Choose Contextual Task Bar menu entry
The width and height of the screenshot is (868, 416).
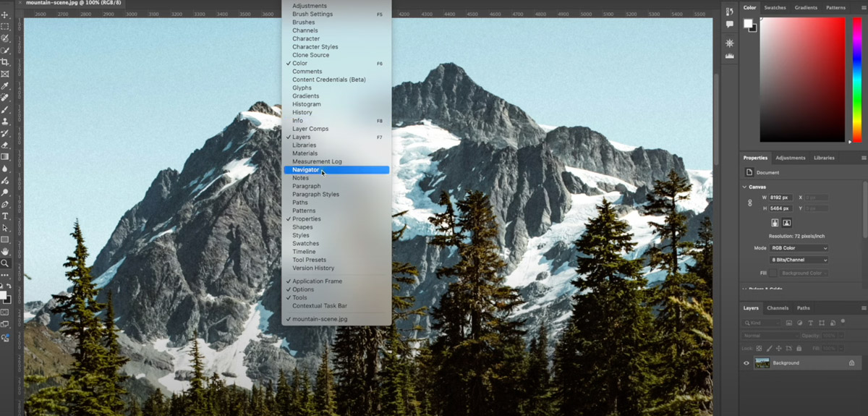pyautogui.click(x=336, y=306)
